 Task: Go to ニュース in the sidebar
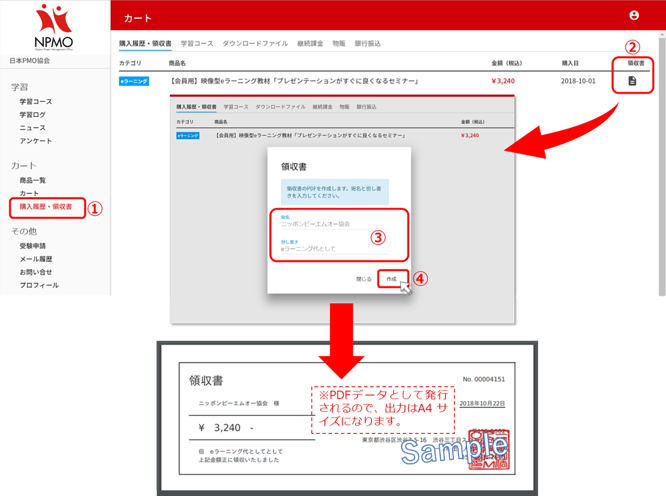pyautogui.click(x=32, y=128)
